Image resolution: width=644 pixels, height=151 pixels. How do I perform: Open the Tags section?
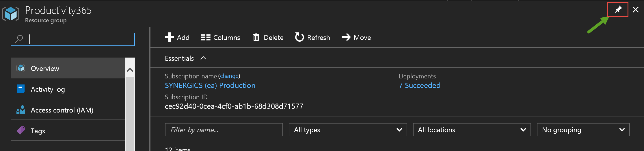68,131
